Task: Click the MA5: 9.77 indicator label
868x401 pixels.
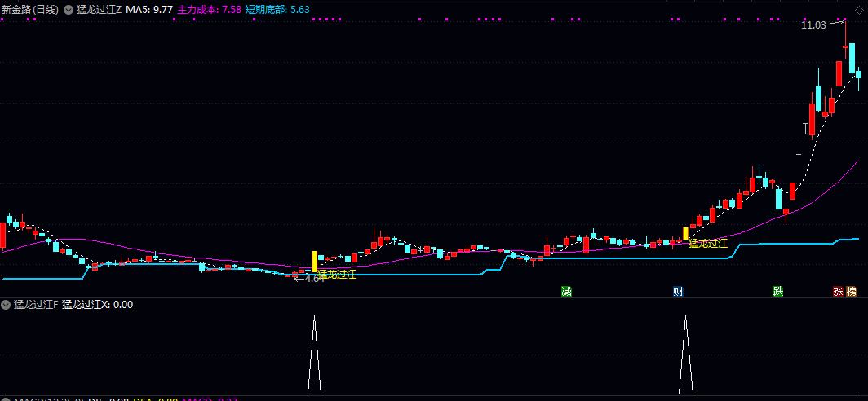Action: click(x=150, y=8)
